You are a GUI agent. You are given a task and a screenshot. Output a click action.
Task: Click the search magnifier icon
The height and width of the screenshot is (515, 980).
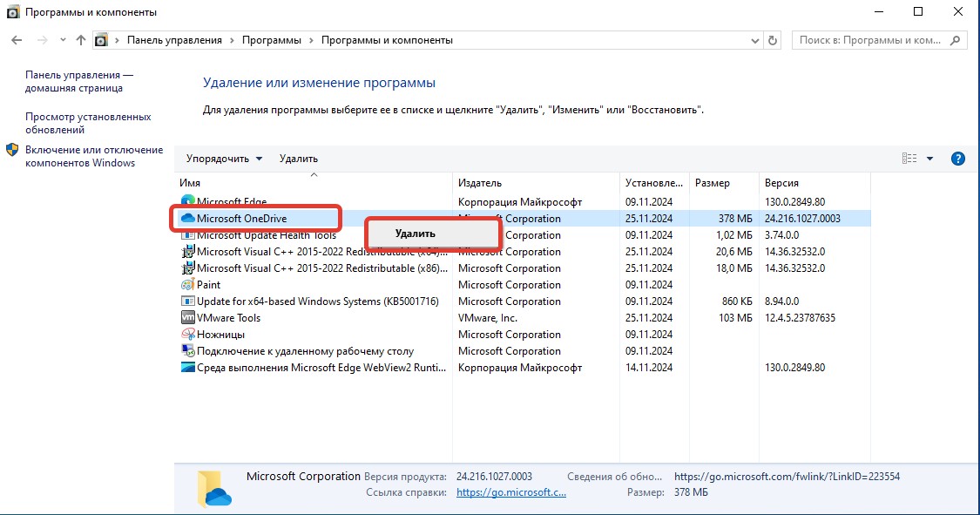point(955,40)
